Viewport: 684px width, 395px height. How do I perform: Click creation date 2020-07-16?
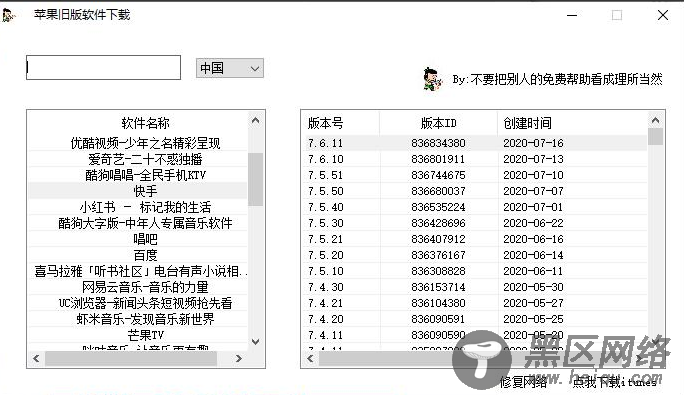[x=533, y=143]
